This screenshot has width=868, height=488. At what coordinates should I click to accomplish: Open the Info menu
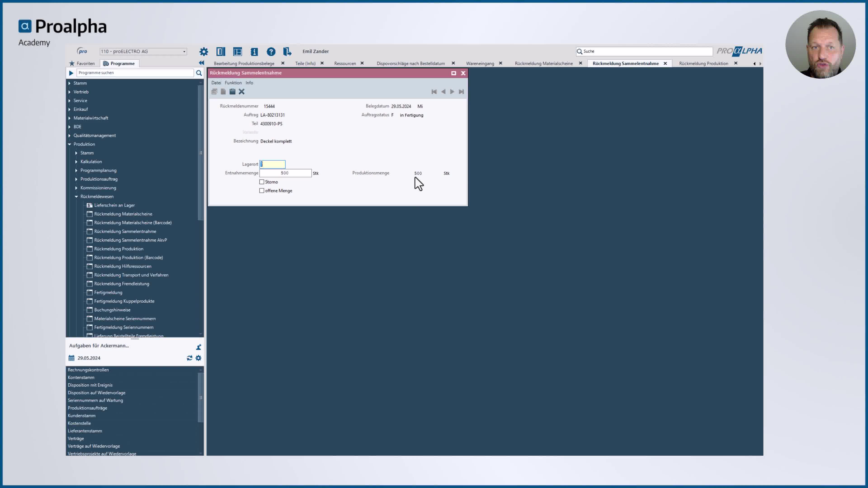pos(249,83)
